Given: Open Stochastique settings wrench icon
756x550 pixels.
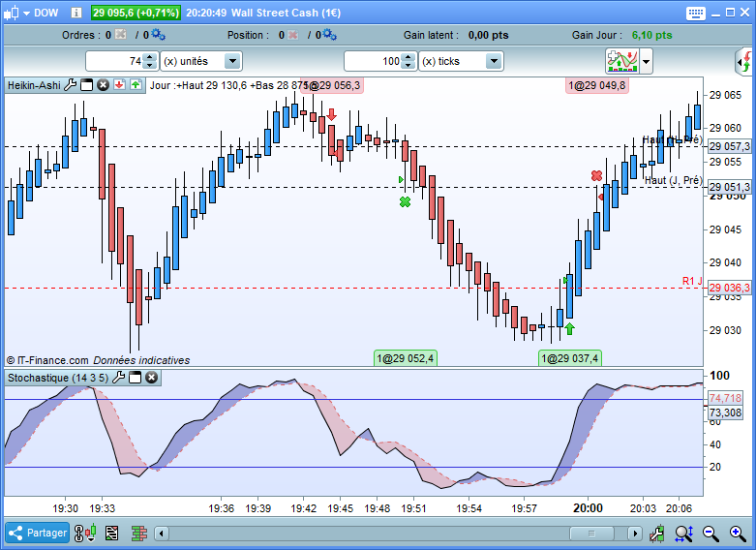Looking at the screenshot, I should pyautogui.click(x=119, y=378).
